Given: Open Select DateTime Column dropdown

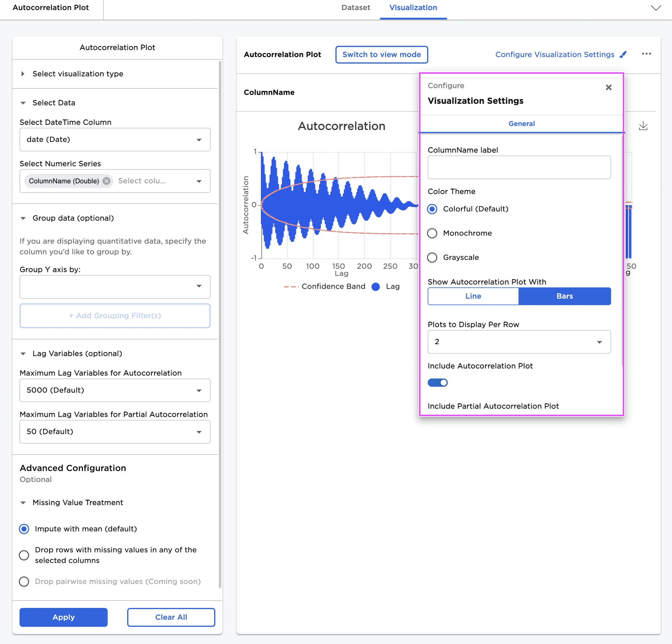Looking at the screenshot, I should [x=115, y=140].
